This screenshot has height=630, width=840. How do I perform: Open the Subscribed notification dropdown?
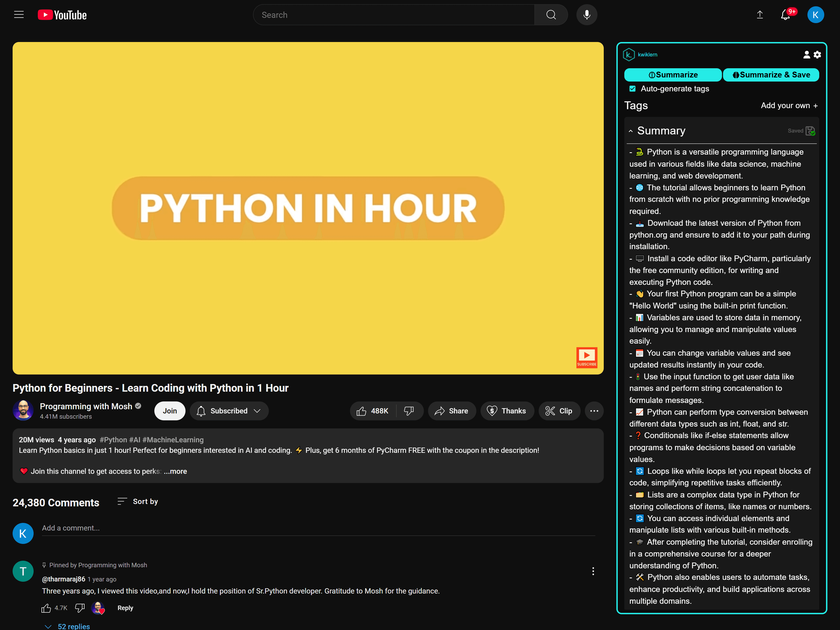229,411
